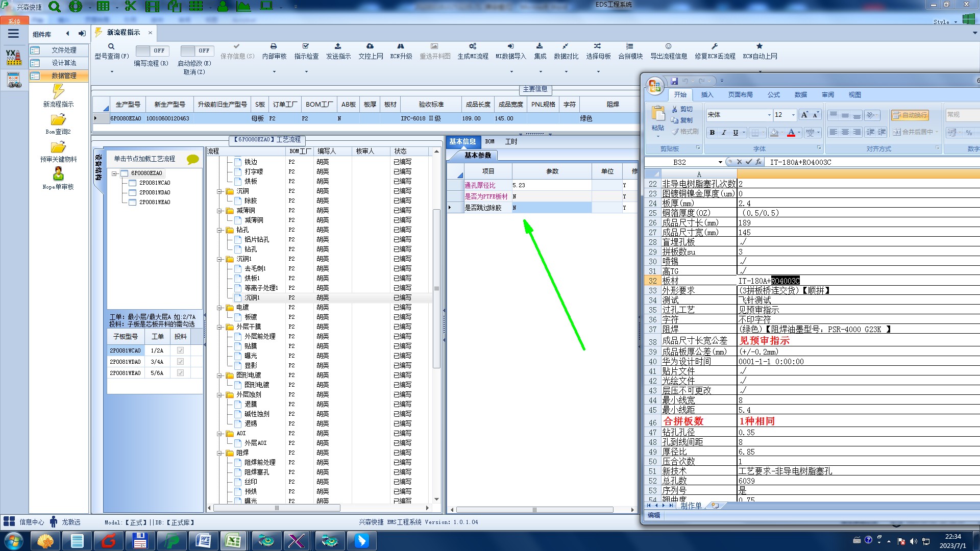The image size is (980, 551).
Task: Open the Excel font name dropdown
Action: (x=769, y=115)
